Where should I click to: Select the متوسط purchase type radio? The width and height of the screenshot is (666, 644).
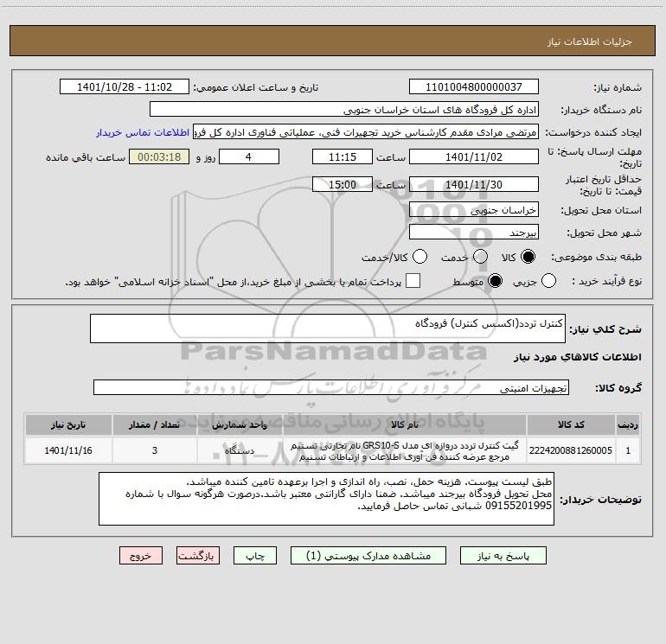[x=496, y=281]
